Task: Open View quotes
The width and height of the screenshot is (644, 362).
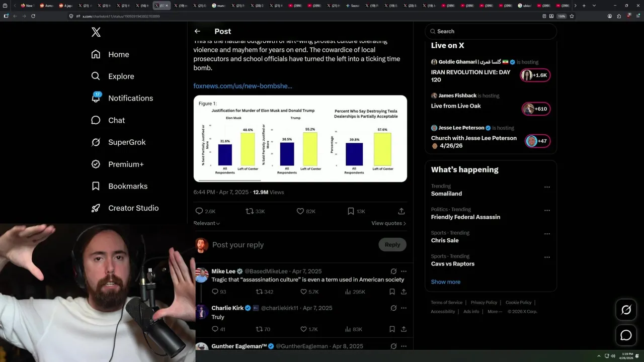Action: (388, 223)
